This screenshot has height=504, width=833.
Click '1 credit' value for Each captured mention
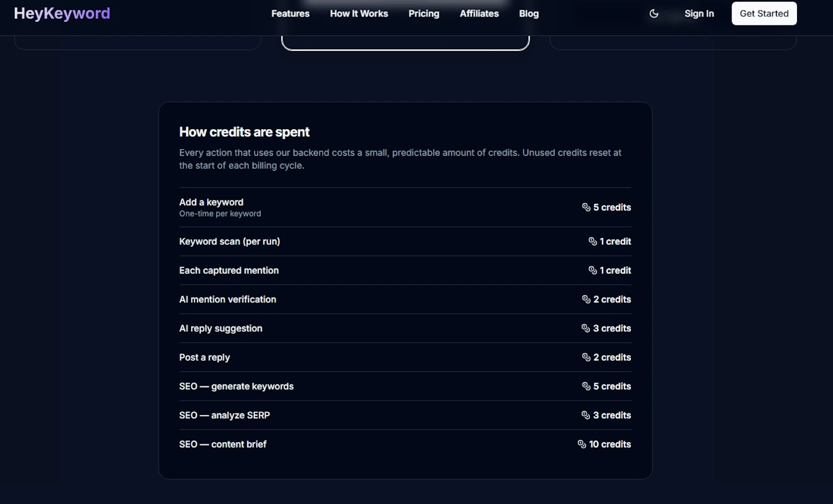pos(615,270)
